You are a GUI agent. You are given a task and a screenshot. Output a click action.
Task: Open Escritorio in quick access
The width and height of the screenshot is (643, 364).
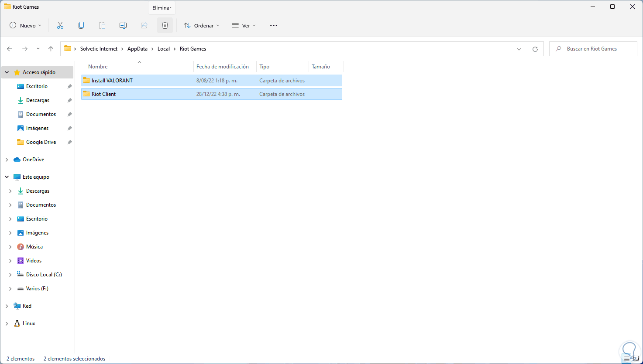pyautogui.click(x=37, y=86)
